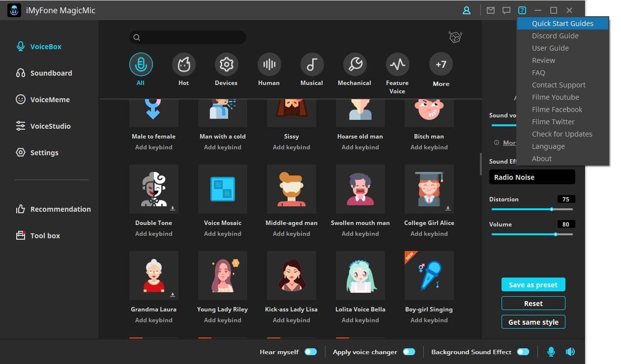Image resolution: width=621 pixels, height=364 pixels.
Task: Open Recommendation in the sidebar
Action: tap(54, 209)
